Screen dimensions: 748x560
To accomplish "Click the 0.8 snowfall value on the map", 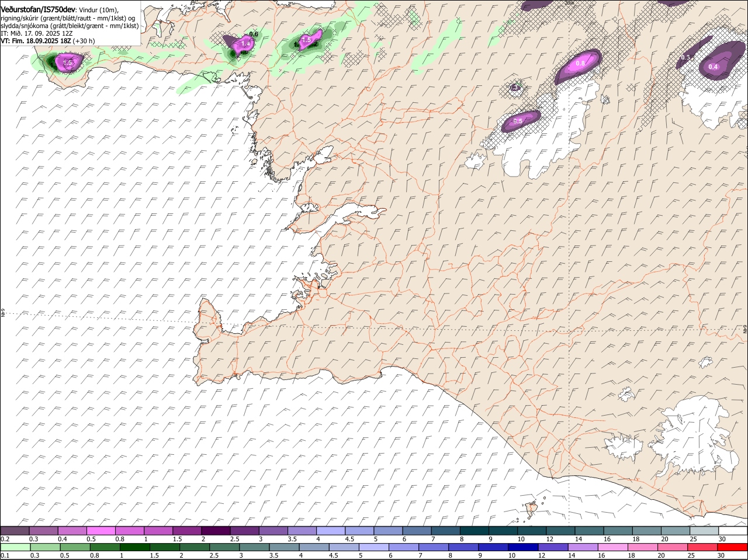I will [x=580, y=63].
